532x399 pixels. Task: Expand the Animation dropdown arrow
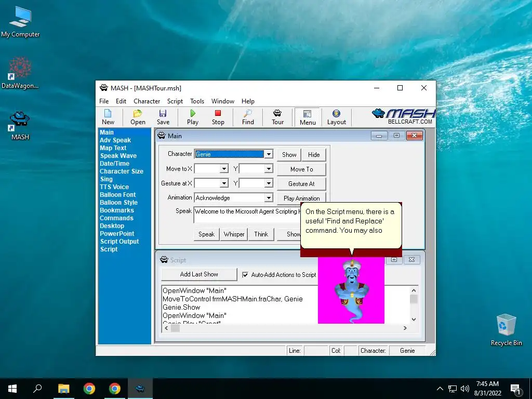[269, 198]
